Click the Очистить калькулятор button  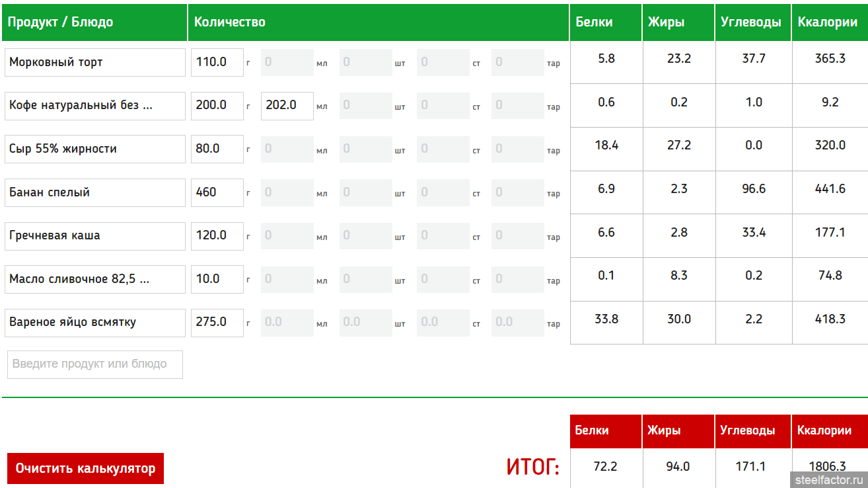click(85, 469)
